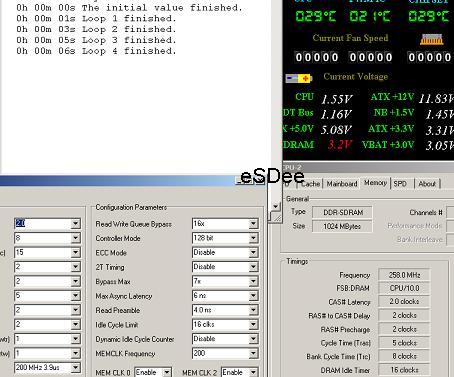Image resolution: width=454 pixels, height=377 pixels.
Task: Switch to the Cache tab in CPU-Z
Action: click(x=310, y=184)
